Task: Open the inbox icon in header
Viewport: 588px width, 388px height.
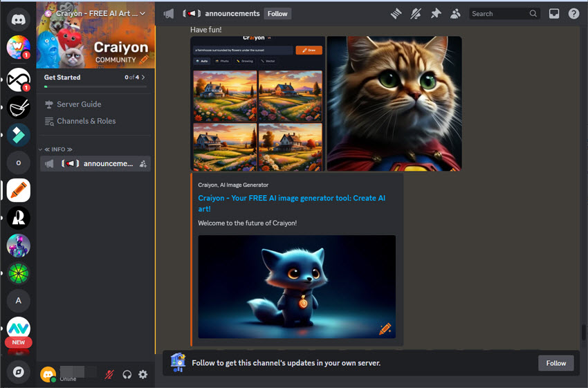Action: pos(554,14)
